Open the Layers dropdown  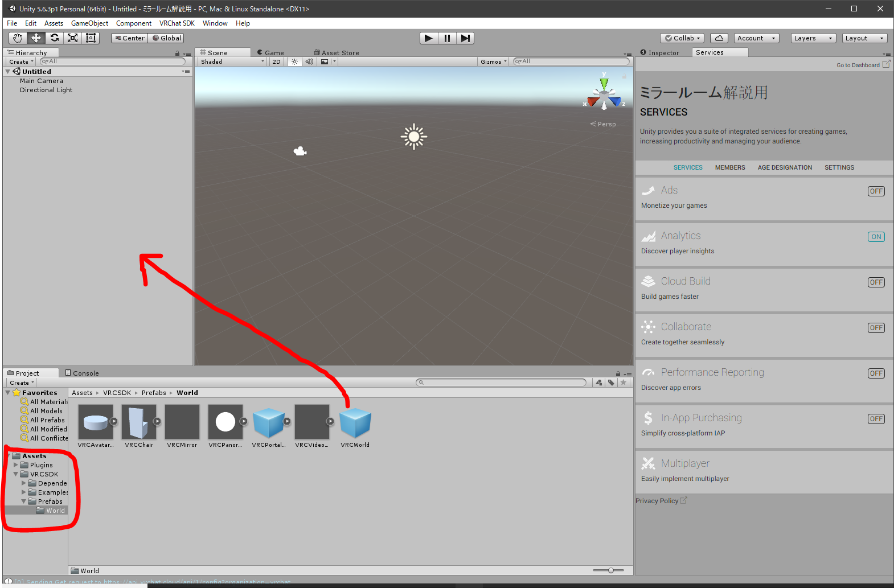click(813, 38)
